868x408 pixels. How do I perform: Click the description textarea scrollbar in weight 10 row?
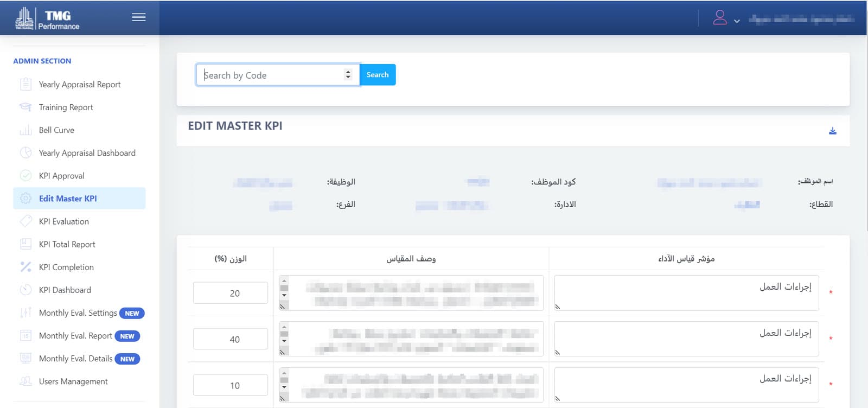tap(284, 380)
